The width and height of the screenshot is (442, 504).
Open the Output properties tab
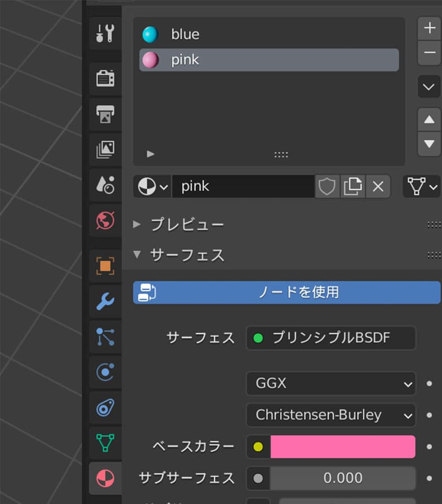[105, 114]
